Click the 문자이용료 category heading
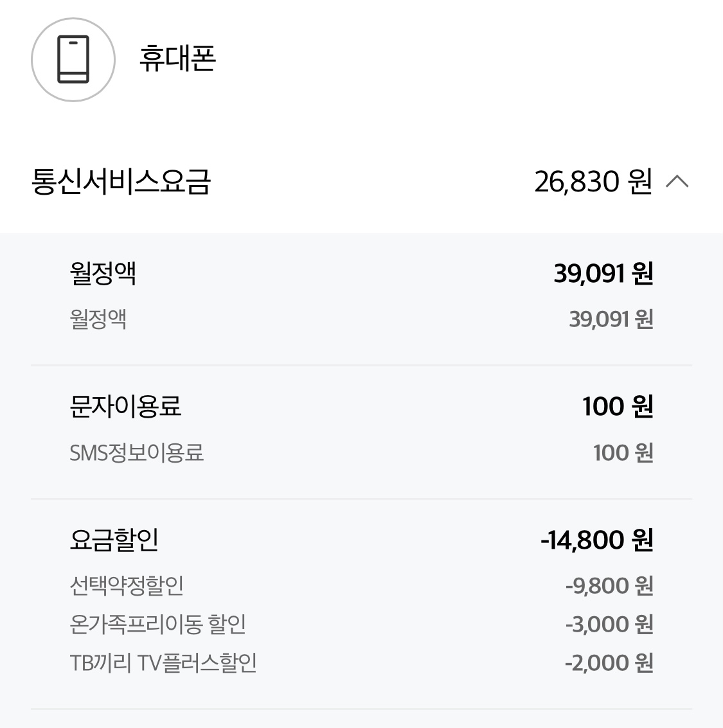Image resolution: width=723 pixels, height=728 pixels. click(125, 406)
